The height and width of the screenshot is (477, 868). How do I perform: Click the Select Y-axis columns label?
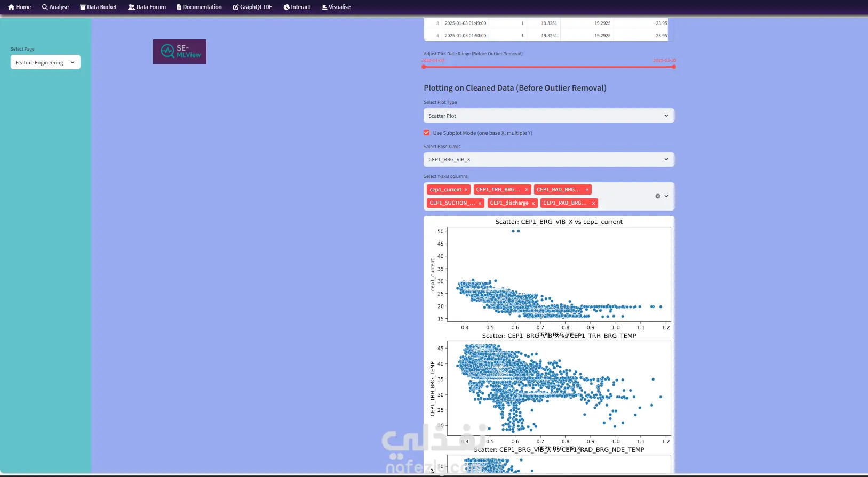[x=445, y=176]
